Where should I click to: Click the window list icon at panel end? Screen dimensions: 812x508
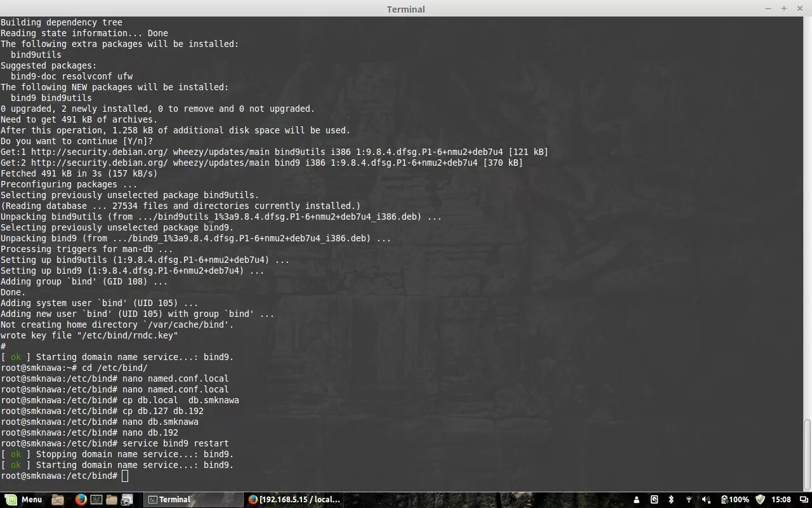[804, 500]
